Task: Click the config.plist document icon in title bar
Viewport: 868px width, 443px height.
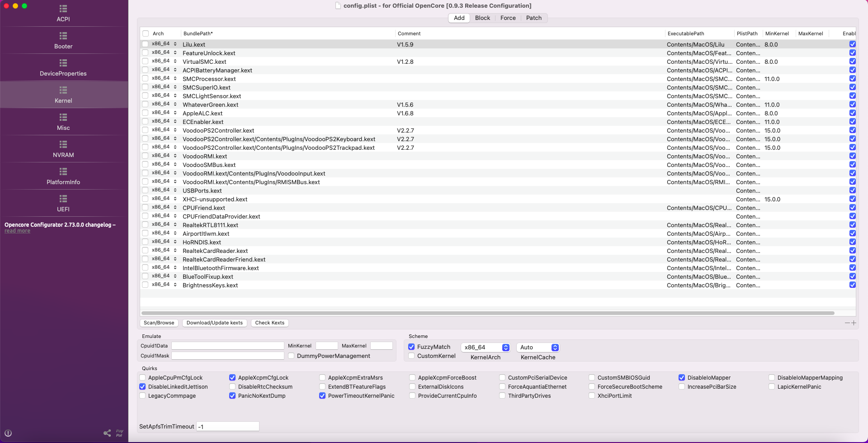Action: pyautogui.click(x=338, y=5)
